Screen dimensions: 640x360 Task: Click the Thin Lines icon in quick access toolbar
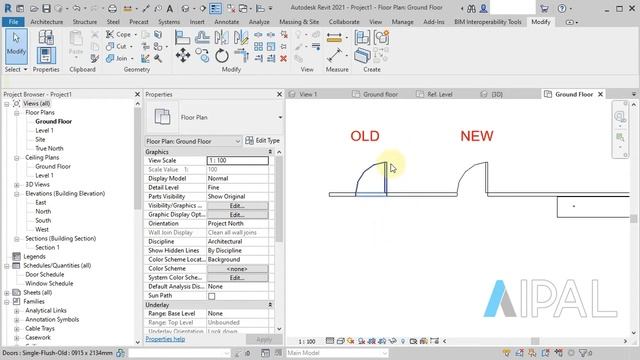point(215,8)
